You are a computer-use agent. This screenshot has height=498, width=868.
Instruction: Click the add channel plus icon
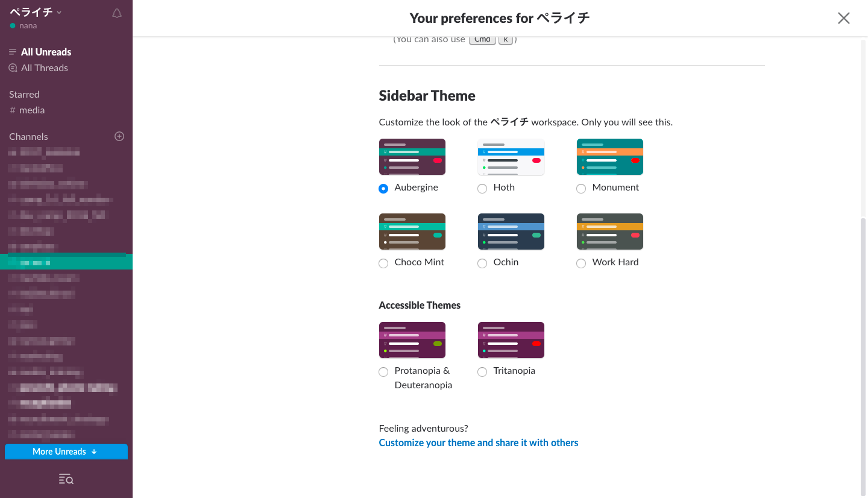point(119,136)
